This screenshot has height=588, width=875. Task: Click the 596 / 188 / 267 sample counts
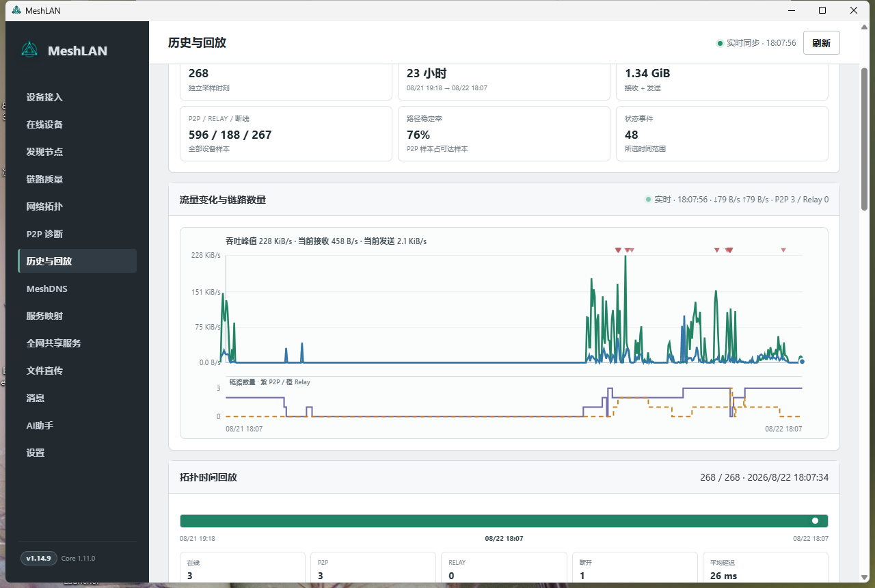point(230,135)
